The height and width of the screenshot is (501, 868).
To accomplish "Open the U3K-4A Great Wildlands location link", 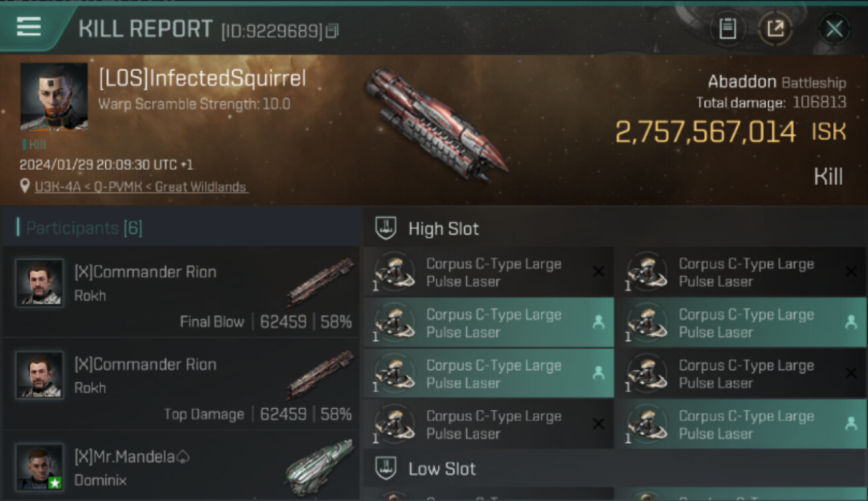I will coord(141,187).
